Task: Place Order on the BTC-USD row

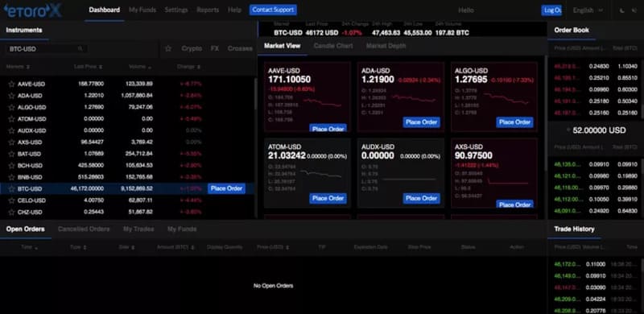Action: coord(226,188)
